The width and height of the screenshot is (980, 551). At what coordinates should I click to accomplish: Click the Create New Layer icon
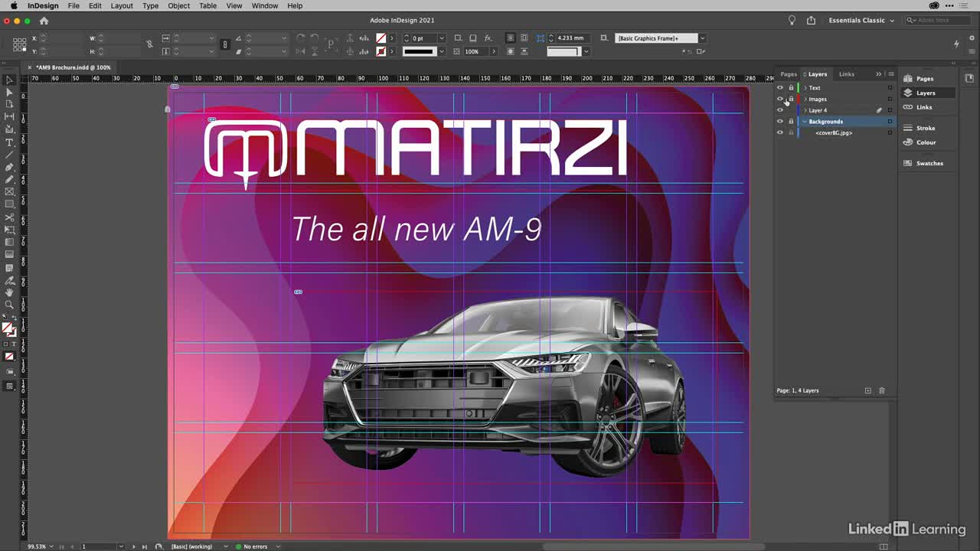click(867, 390)
